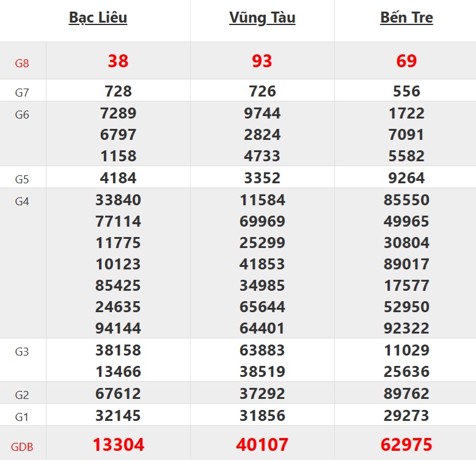Click Bạc Liêu G8 result 38
The image size is (476, 460).
click(118, 61)
